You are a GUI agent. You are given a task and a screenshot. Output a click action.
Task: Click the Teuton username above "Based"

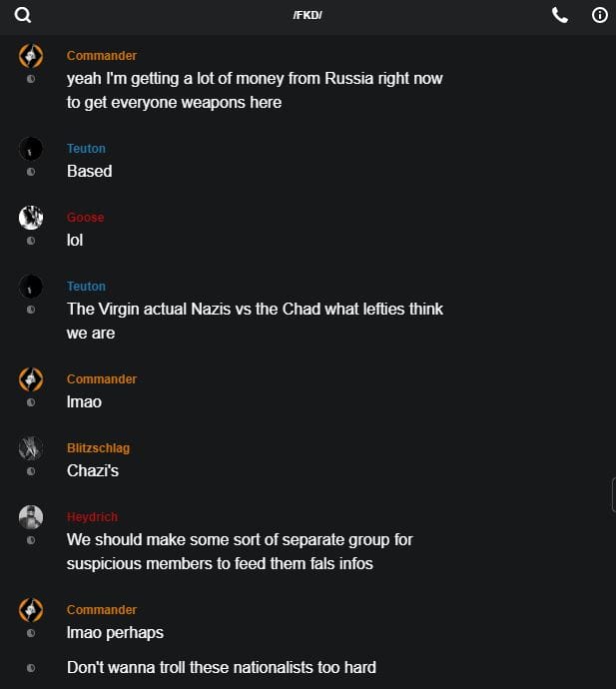coord(86,149)
